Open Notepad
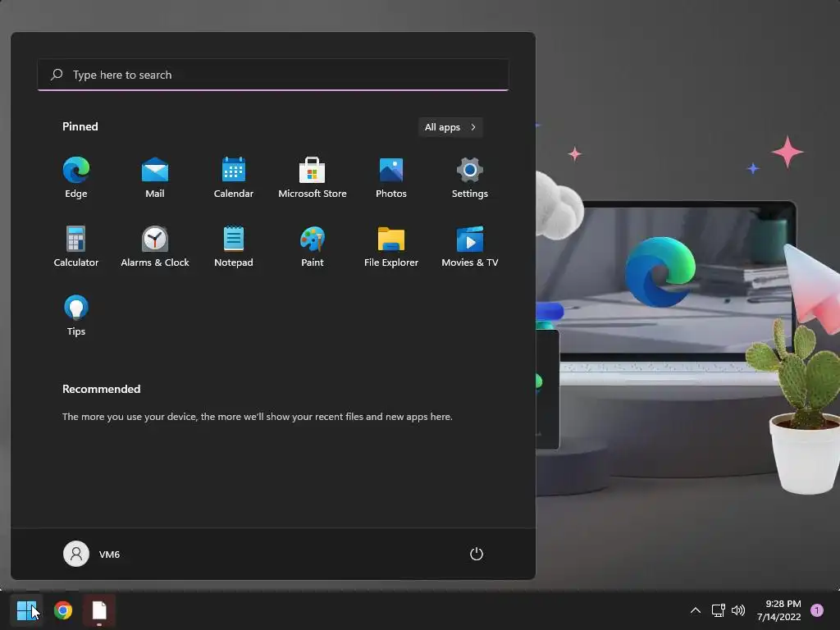840x630 pixels. pos(234,246)
